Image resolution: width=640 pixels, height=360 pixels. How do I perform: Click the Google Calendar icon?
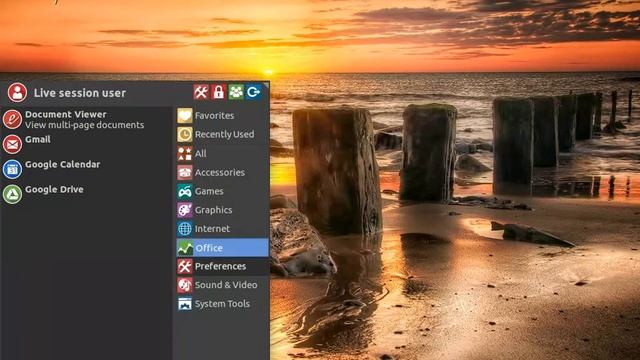click(12, 169)
